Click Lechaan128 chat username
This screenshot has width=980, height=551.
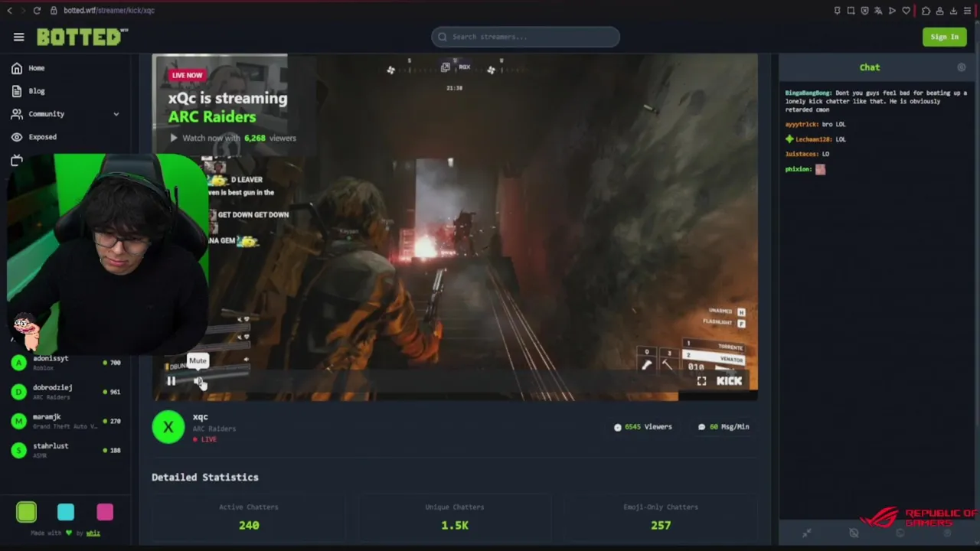(814, 139)
